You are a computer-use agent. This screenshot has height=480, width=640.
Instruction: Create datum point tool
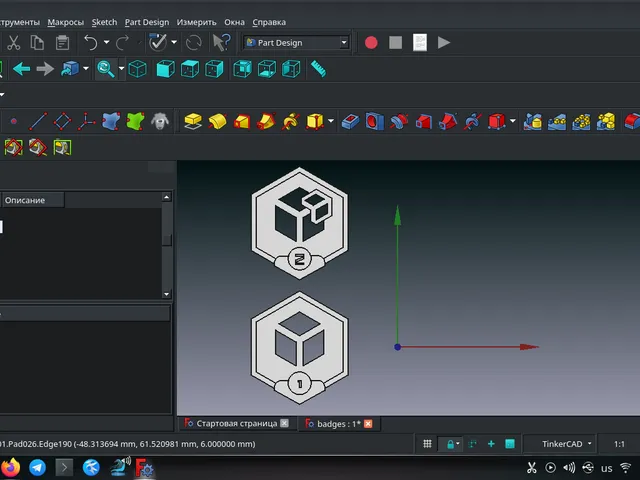tap(13, 121)
